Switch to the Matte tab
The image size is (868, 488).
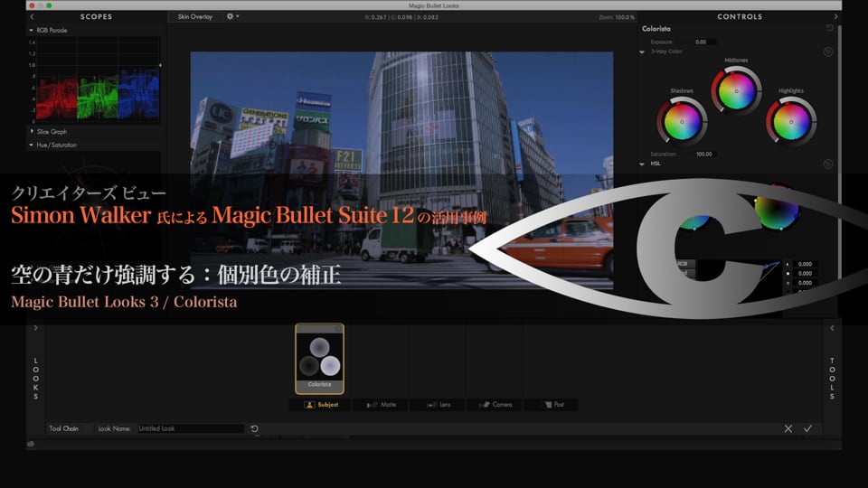tap(381, 405)
